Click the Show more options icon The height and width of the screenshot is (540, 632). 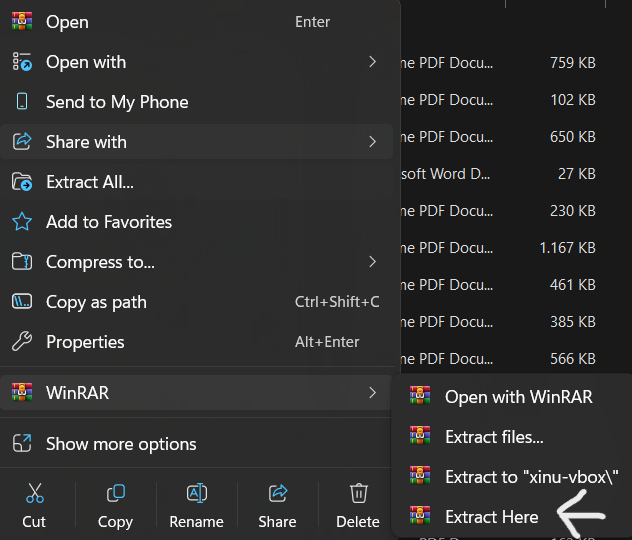[x=22, y=443]
